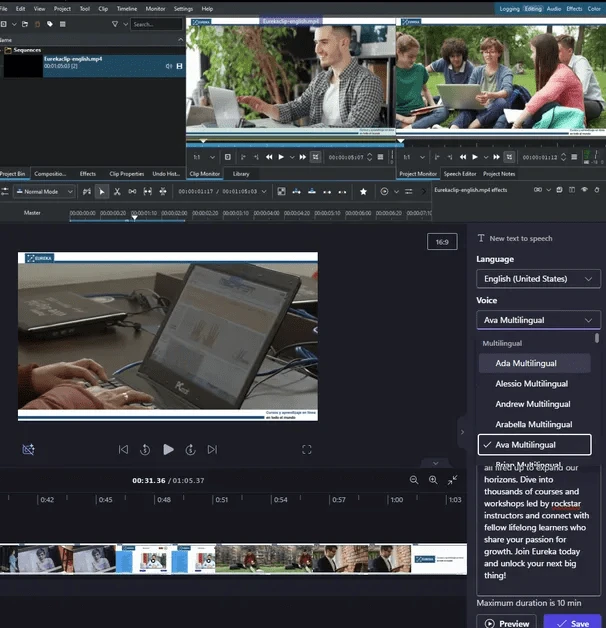Open the Normal Mode dropdown
Image resolution: width=606 pixels, height=628 pixels.
[44, 191]
